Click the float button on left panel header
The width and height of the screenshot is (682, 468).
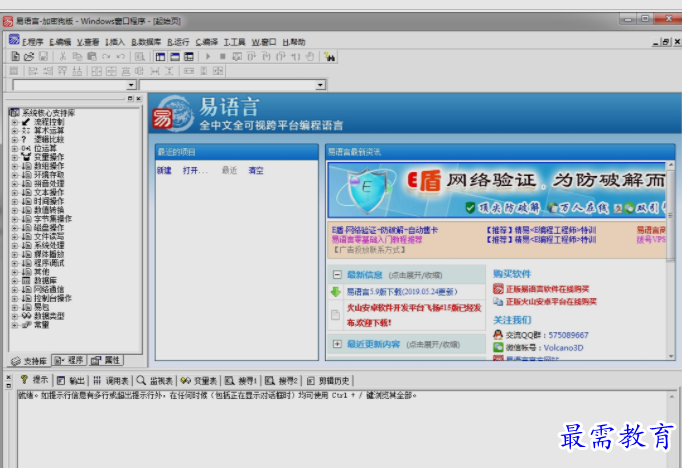(x=130, y=99)
